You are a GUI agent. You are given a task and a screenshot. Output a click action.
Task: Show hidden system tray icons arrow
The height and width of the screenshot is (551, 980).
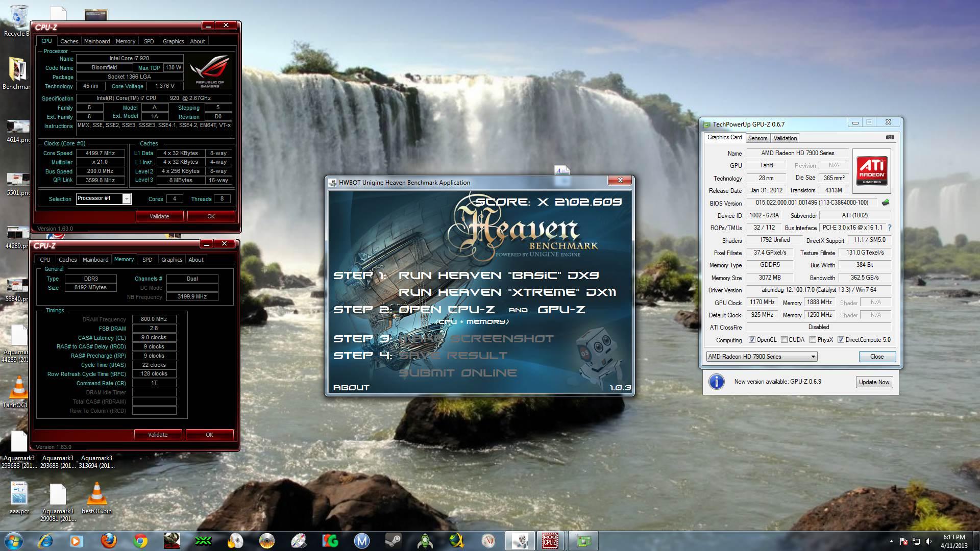click(x=891, y=541)
